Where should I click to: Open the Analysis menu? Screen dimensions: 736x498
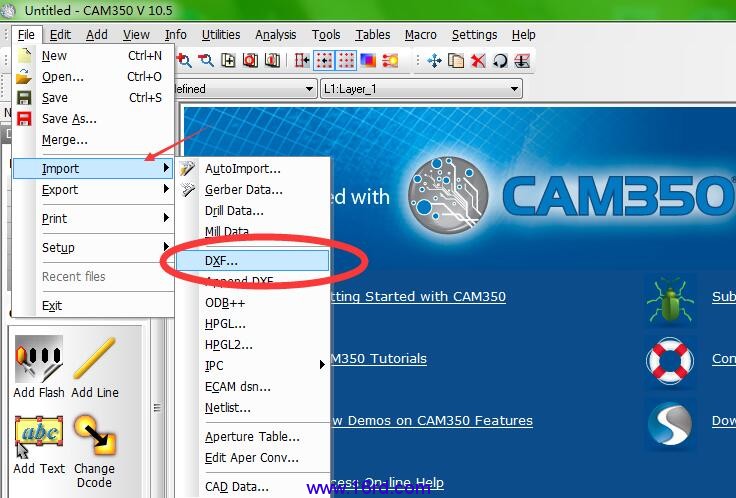tap(275, 34)
